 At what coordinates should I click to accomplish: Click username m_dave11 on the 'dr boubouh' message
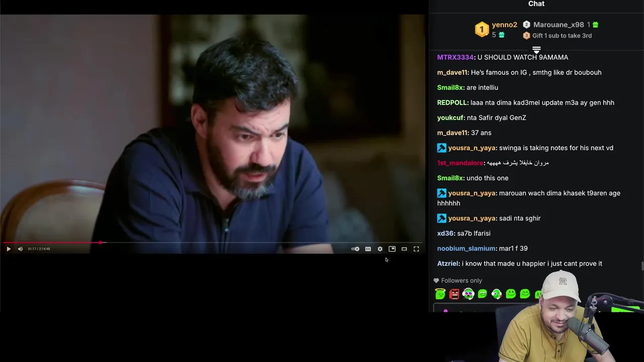pyautogui.click(x=453, y=72)
